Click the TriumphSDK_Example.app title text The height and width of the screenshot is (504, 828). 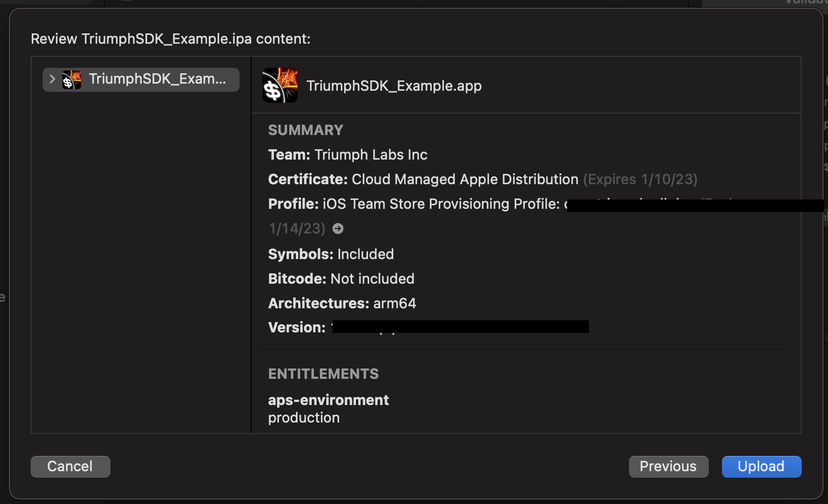click(394, 86)
